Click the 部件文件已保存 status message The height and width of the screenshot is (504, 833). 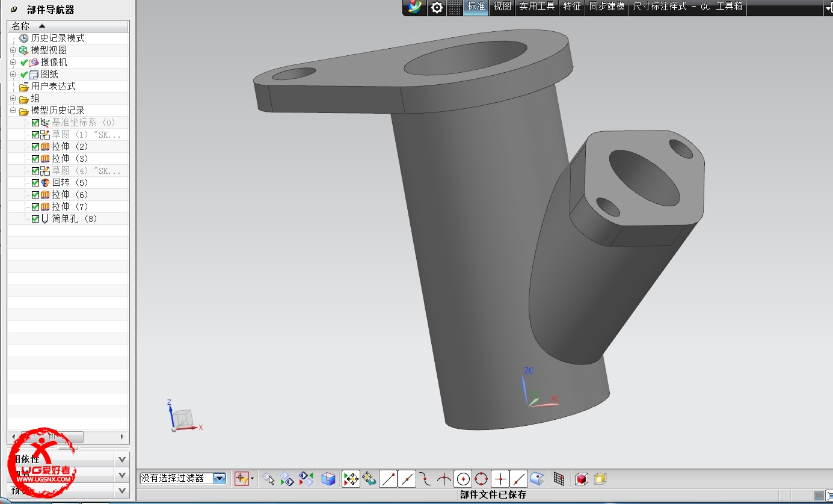point(493,494)
